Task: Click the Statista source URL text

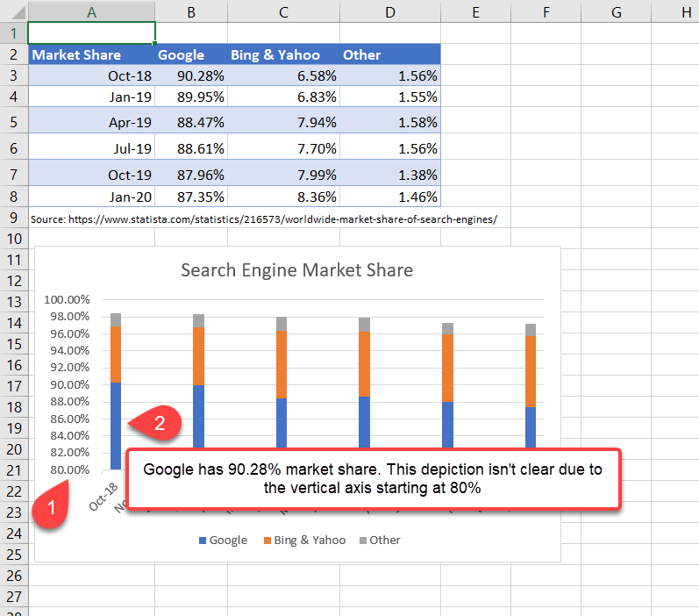Action: (282, 219)
